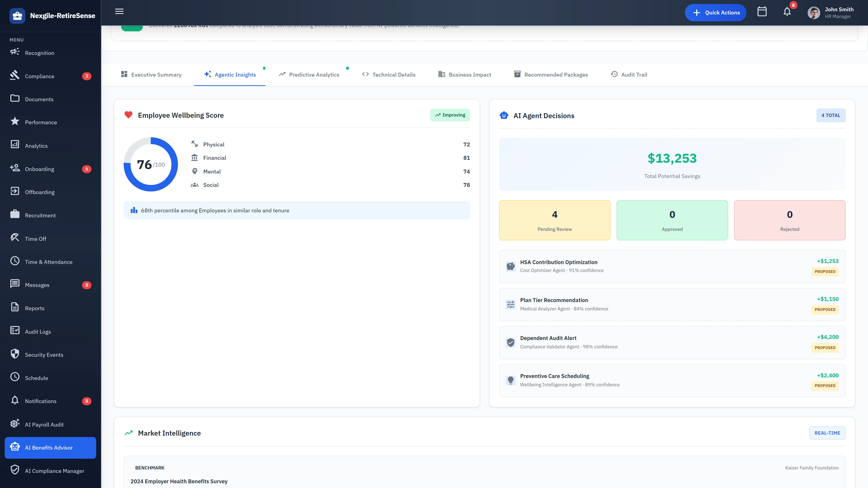Click the 76/100 wellbeing donut chart
The width and height of the screenshot is (868, 488).
pyautogui.click(x=151, y=164)
